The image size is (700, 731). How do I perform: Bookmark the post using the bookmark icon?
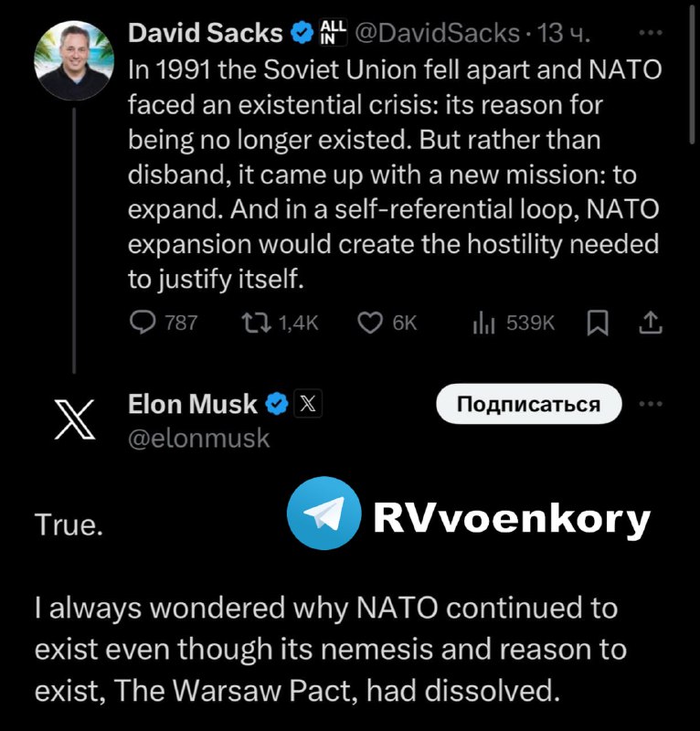[599, 322]
